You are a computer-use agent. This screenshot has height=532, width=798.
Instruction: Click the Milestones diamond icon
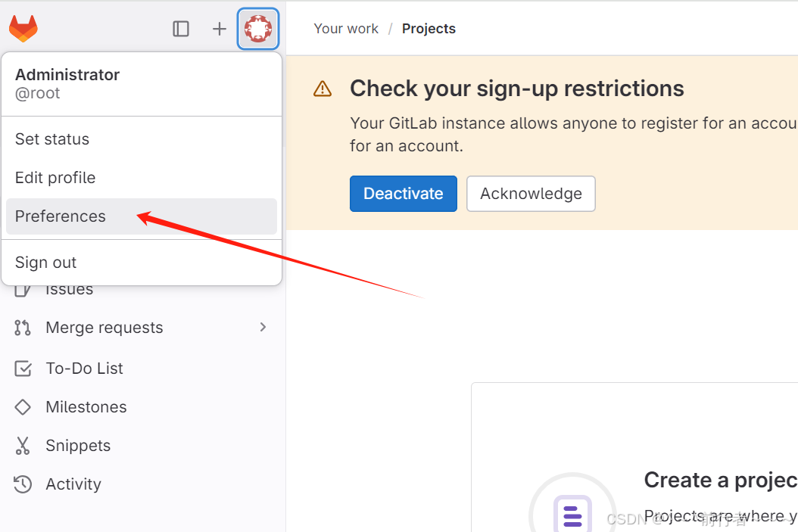click(x=23, y=407)
